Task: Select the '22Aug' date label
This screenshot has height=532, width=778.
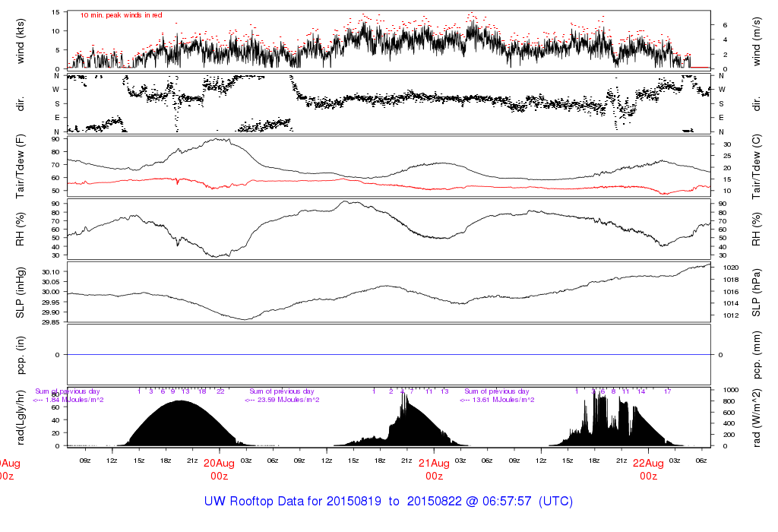Action: [648, 463]
